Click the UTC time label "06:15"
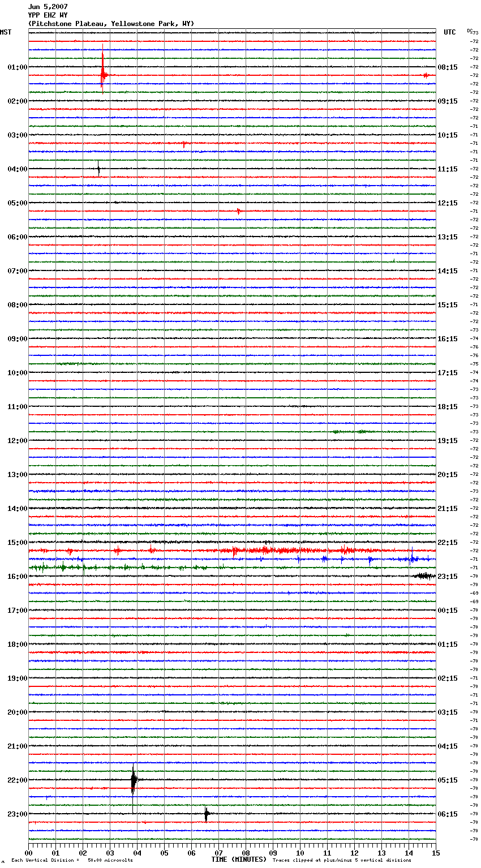 tap(448, 814)
